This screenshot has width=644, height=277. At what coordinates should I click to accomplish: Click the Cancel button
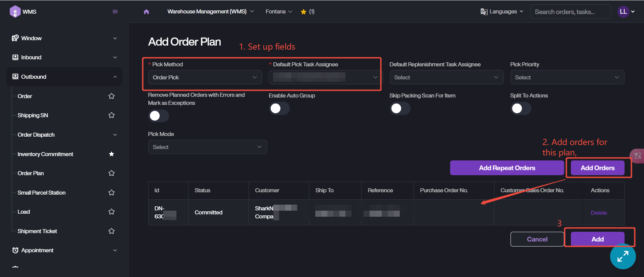point(537,239)
